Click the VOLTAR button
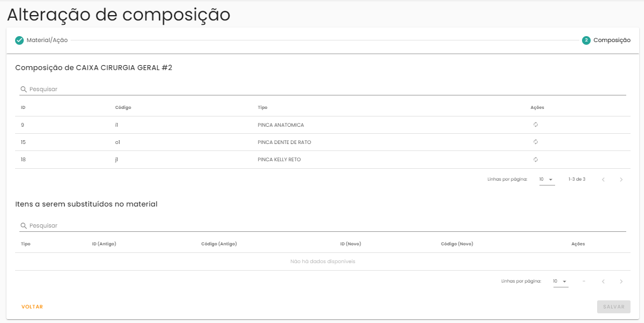This screenshot has width=644, height=323. pyautogui.click(x=32, y=307)
